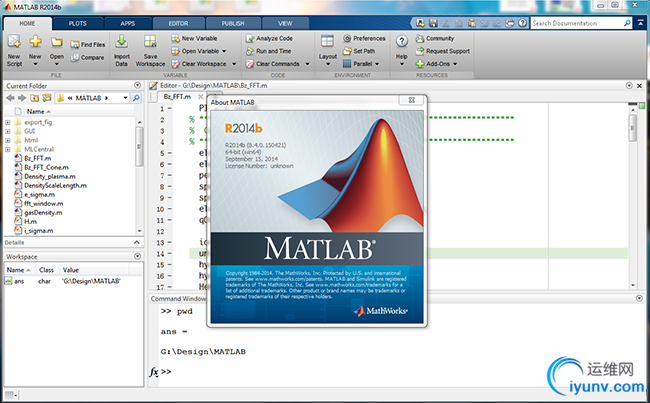Open the folder path dropdown

125,98
